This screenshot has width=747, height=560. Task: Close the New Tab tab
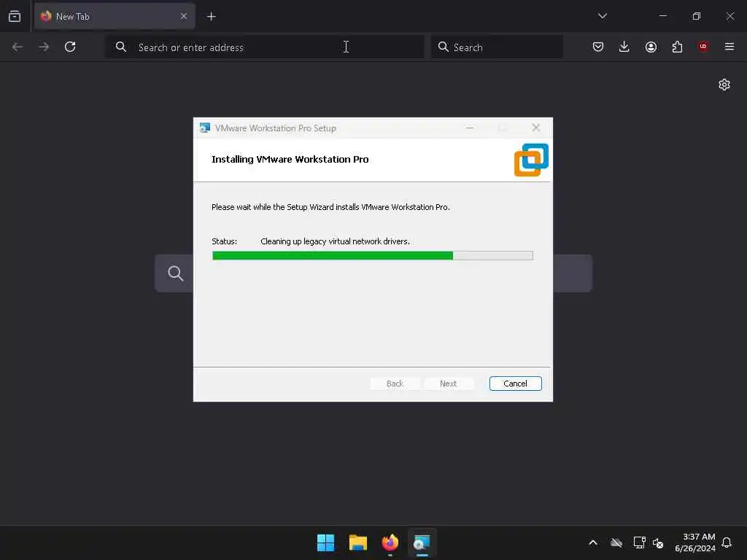pyautogui.click(x=183, y=17)
